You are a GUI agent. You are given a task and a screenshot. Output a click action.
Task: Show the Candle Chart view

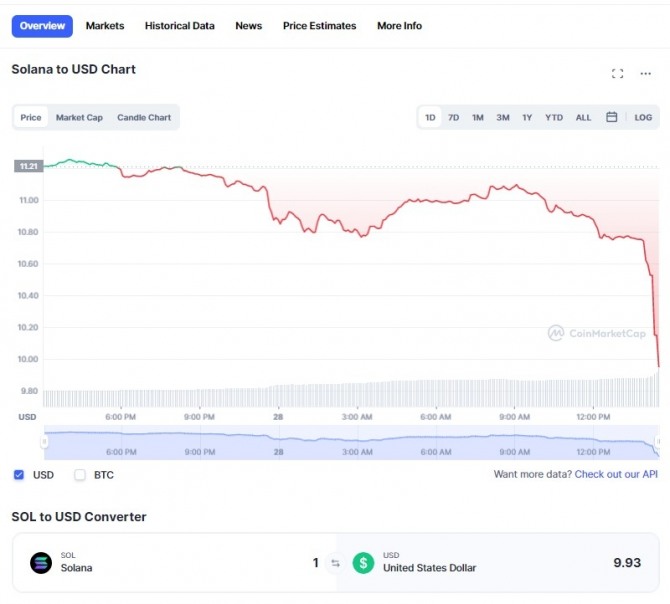click(144, 117)
